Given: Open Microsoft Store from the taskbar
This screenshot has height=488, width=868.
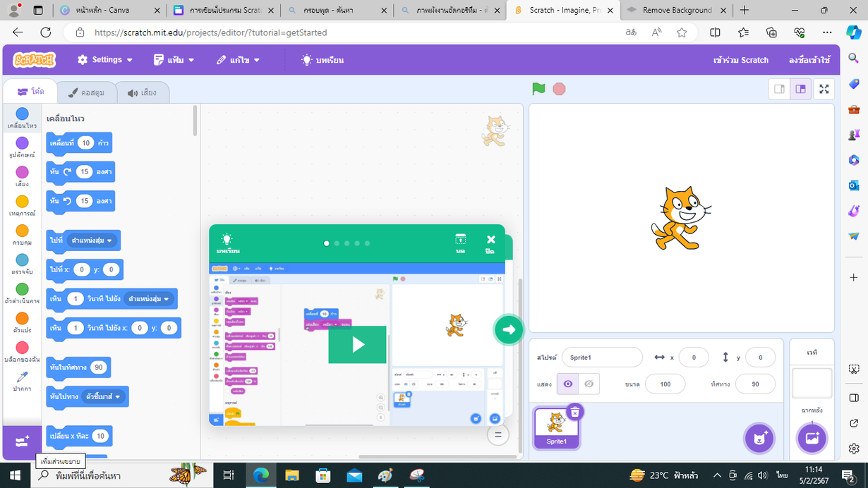Looking at the screenshot, I should 323,475.
